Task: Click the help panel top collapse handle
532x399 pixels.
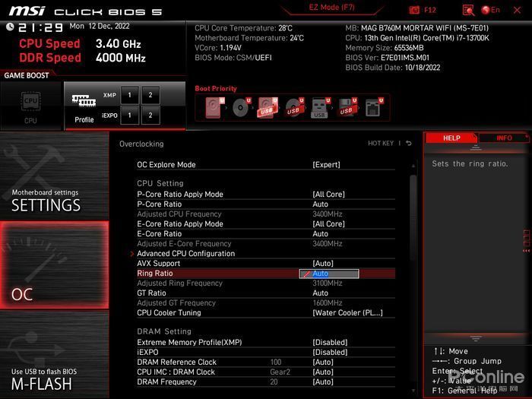Action: [475, 147]
